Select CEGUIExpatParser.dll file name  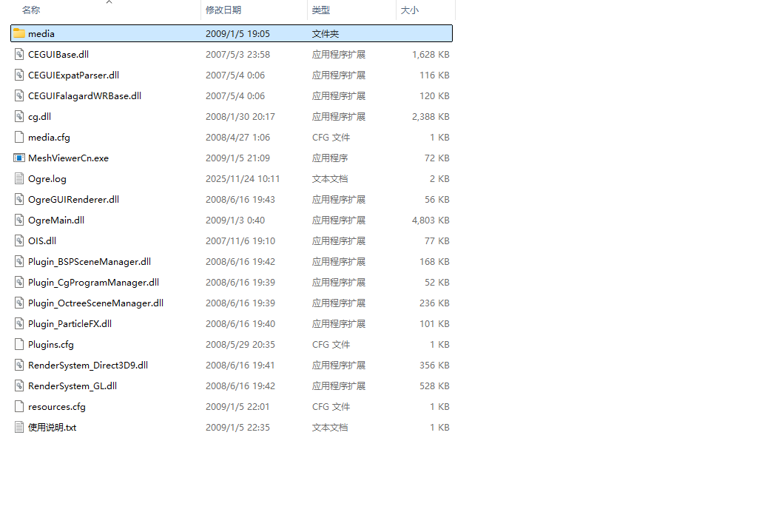(x=73, y=75)
